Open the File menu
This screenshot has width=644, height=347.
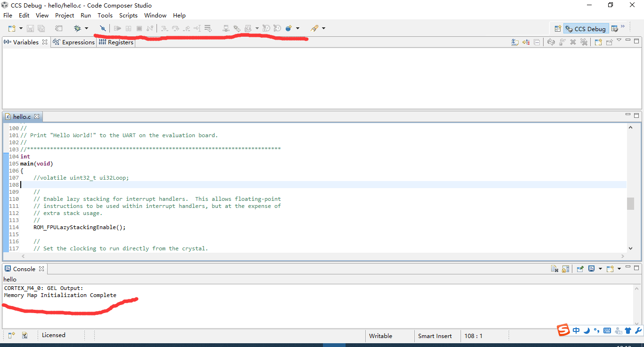(8, 16)
